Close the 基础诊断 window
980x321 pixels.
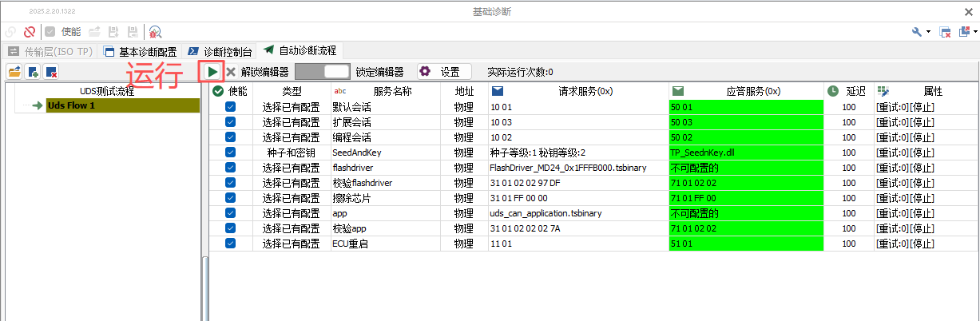coord(968,11)
